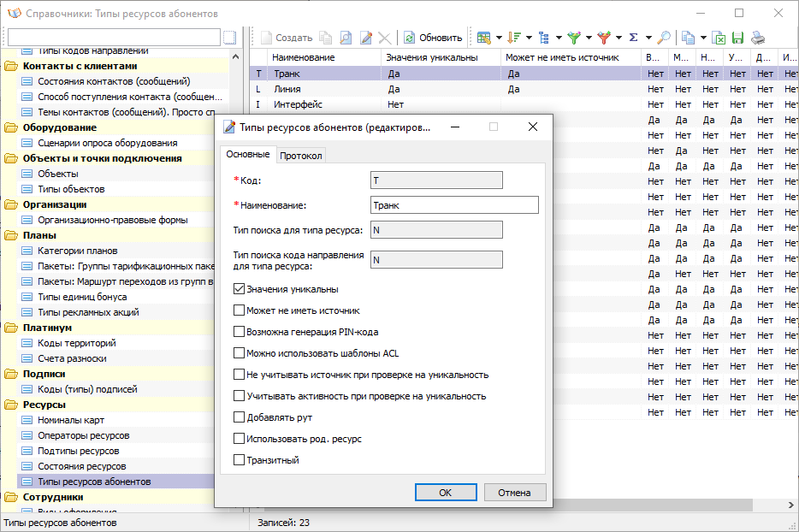799x532 pixels.
Task: Click the delete X icon in toolbar
Action: tap(385, 38)
